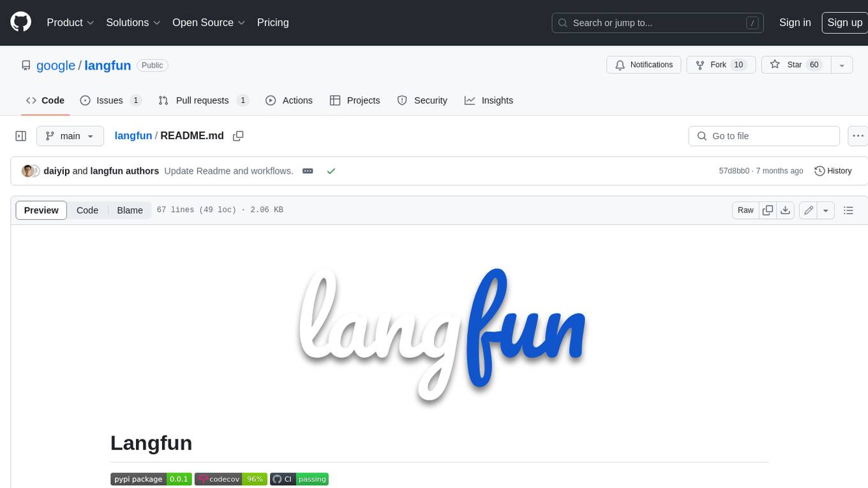Sign in to GitHub
Screen dimensions: 868x488
[x=795, y=22]
